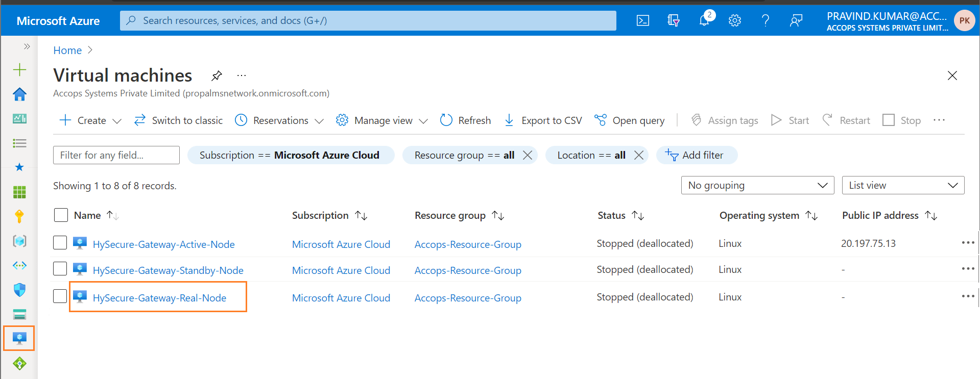Viewport: 980px width, 379px height.
Task: Open Cloud Shell from the top bar
Action: click(x=642, y=20)
